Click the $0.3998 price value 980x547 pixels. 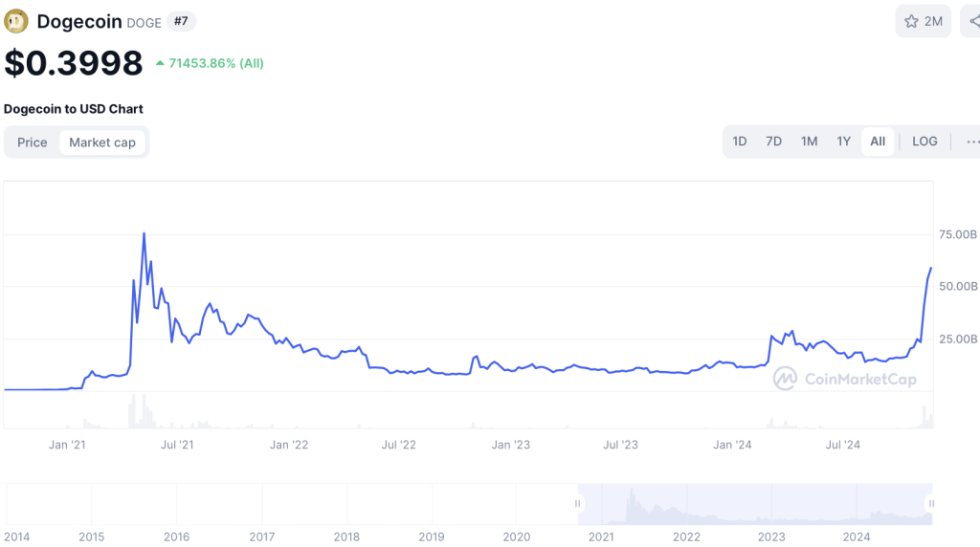click(x=73, y=63)
